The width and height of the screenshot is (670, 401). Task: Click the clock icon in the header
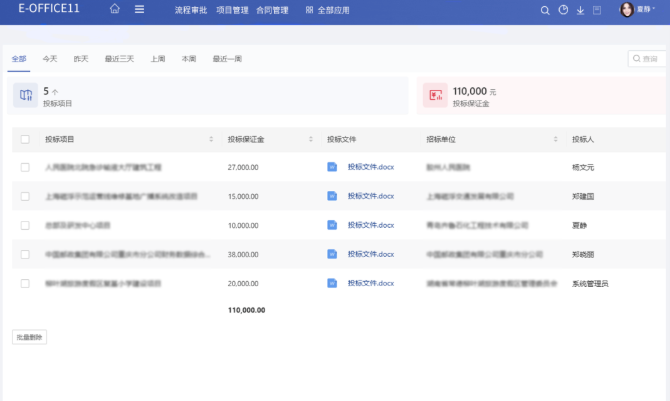tap(563, 10)
